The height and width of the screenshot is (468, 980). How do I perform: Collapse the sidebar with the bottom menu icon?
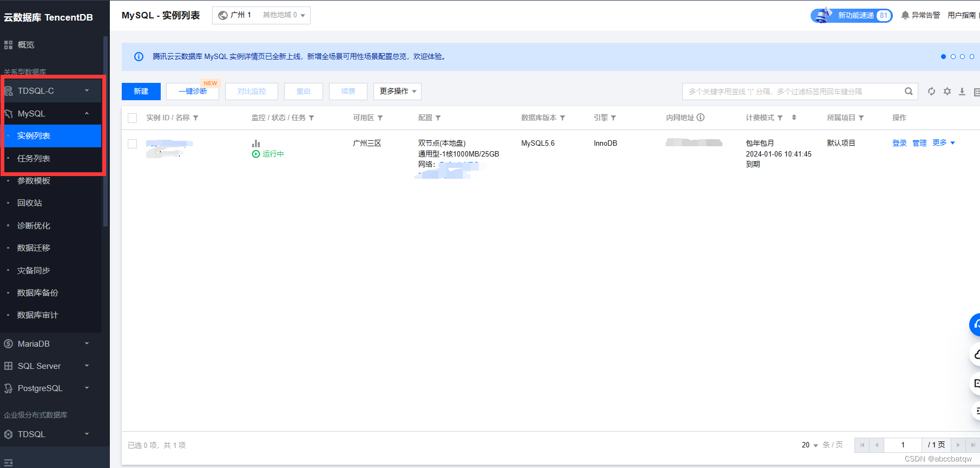pos(8,463)
